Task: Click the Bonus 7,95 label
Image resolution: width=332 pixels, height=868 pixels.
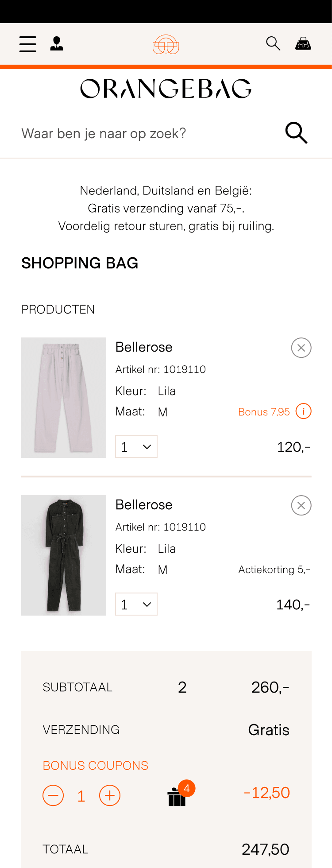Action: 264,412
